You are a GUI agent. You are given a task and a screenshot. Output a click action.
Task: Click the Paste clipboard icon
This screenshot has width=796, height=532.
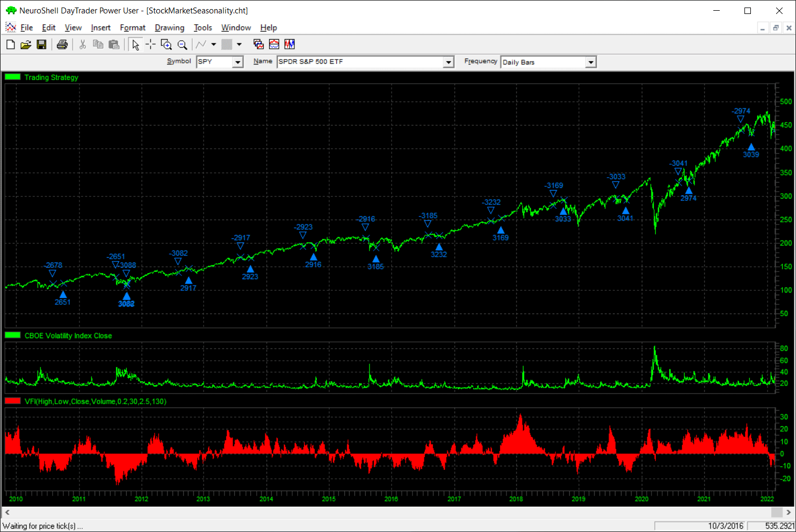coord(114,45)
